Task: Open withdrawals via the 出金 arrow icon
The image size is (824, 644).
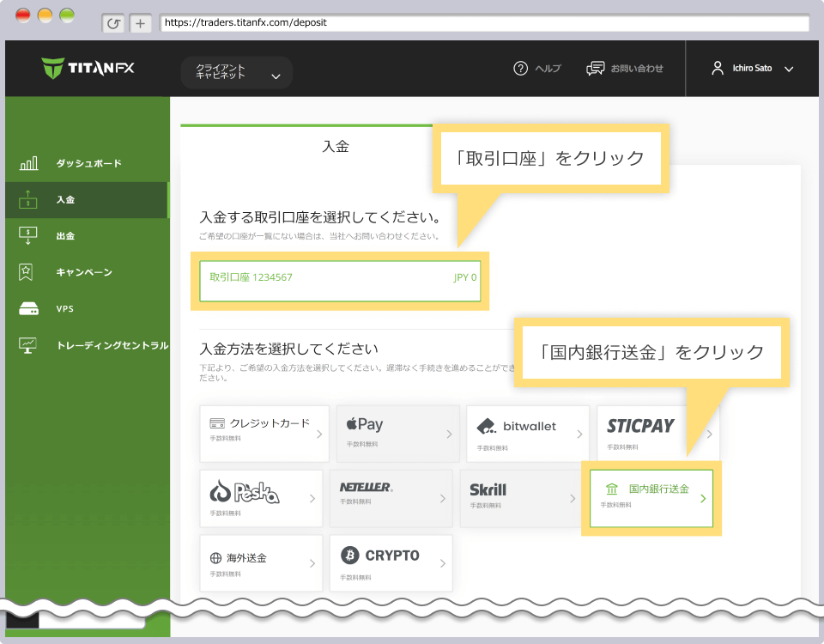Action: click(x=28, y=236)
